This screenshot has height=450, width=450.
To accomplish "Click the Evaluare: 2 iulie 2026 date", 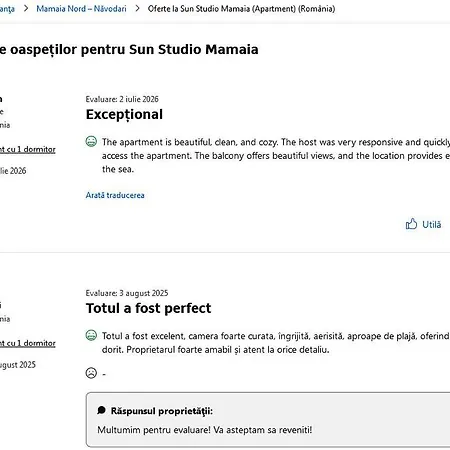I will (x=122, y=99).
